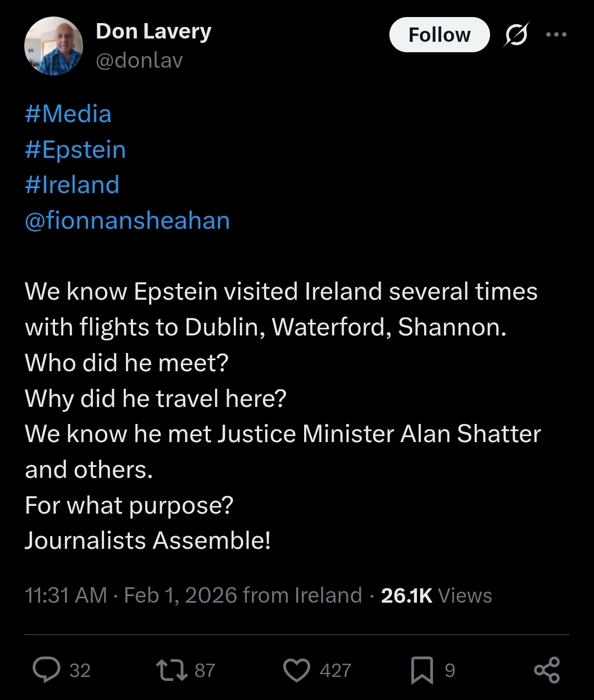Click the tweet text about Alan Shatter

[283, 434]
